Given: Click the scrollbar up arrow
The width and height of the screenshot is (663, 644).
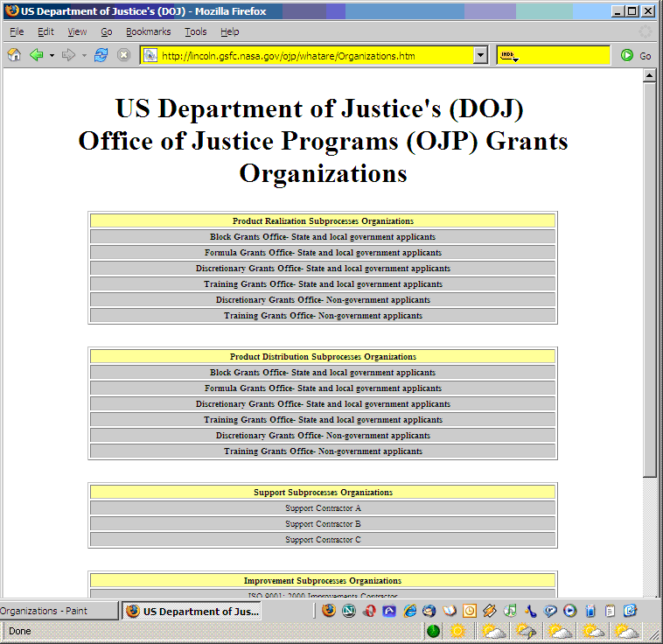Looking at the screenshot, I should click(x=649, y=76).
